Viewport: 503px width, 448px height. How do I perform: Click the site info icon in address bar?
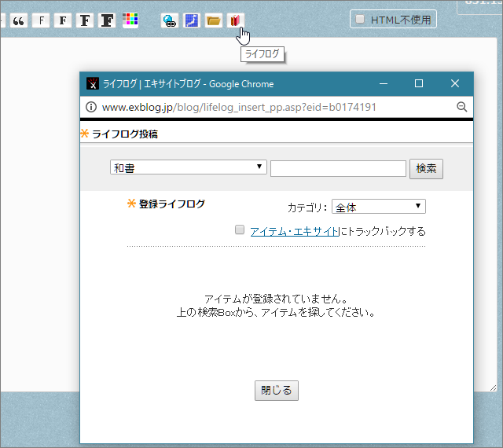91,107
